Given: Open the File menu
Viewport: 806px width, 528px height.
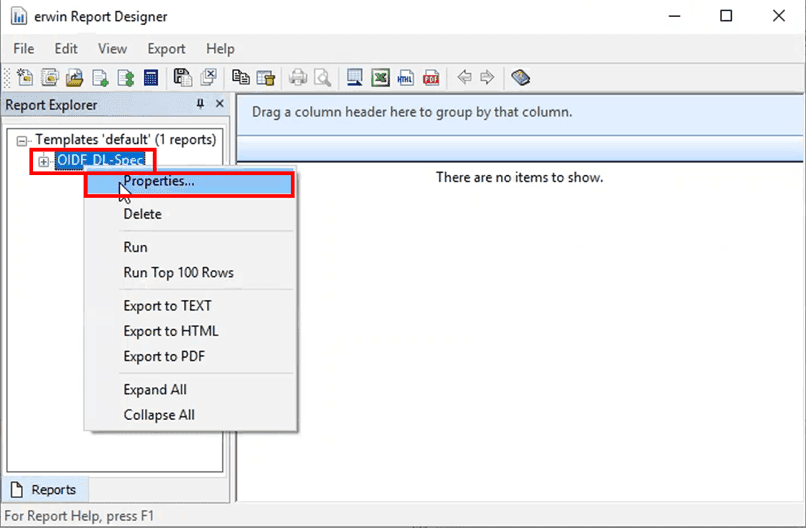Looking at the screenshot, I should [24, 49].
